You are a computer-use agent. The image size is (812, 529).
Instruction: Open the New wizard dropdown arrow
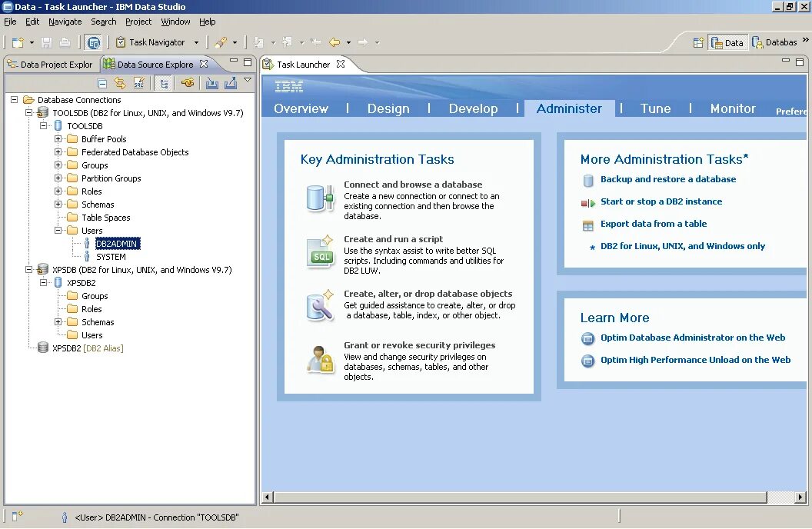point(32,42)
